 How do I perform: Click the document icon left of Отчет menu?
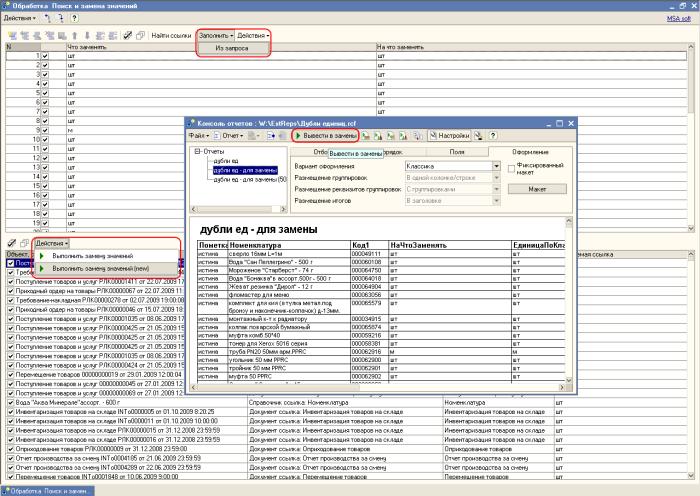(x=217, y=135)
